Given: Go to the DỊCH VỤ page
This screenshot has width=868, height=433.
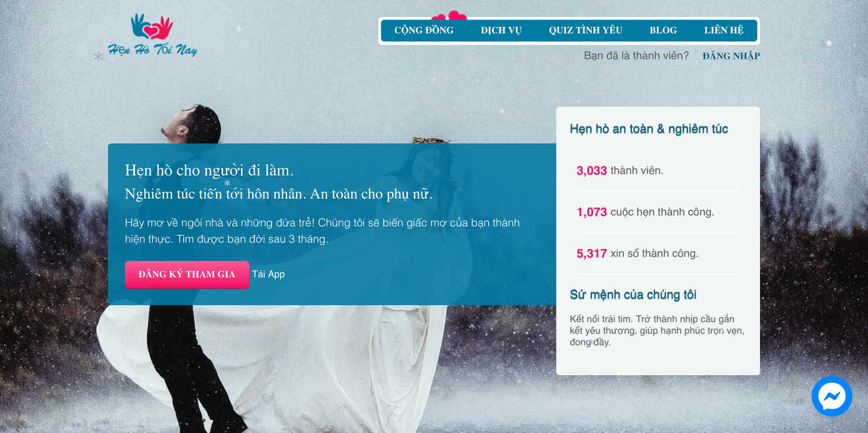Looking at the screenshot, I should (x=501, y=31).
